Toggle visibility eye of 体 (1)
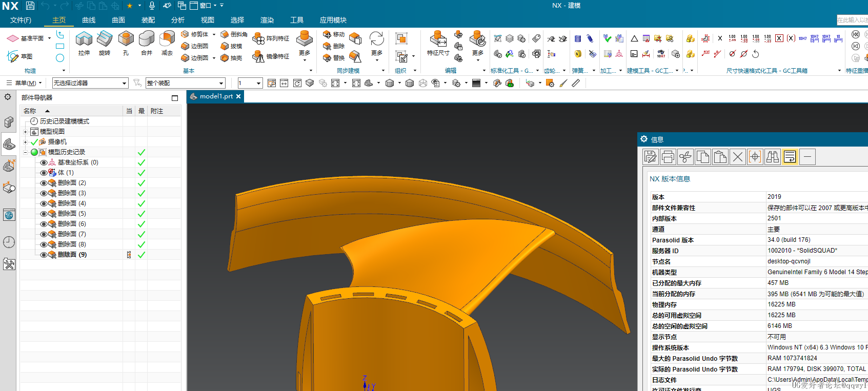The width and height of the screenshot is (868, 391). pyautogui.click(x=44, y=173)
